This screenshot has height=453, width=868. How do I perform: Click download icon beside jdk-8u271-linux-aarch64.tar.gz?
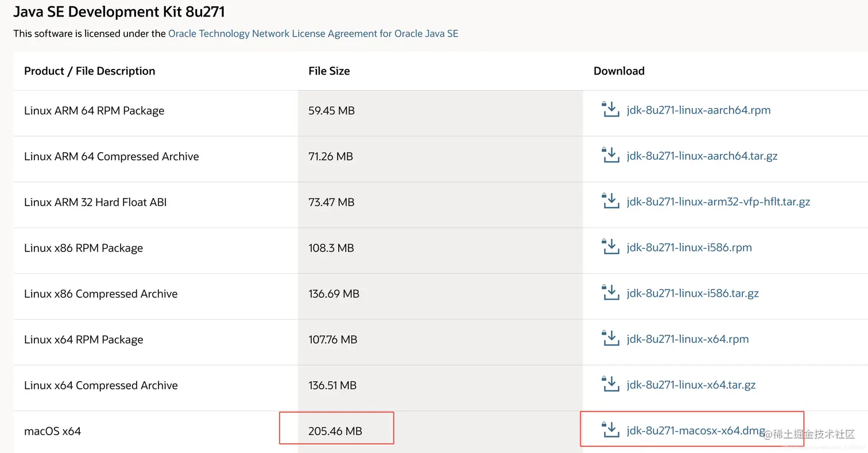[610, 154]
